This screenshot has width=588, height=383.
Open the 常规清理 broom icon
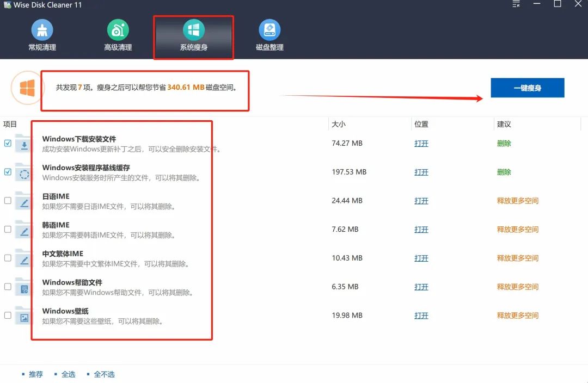click(x=42, y=30)
